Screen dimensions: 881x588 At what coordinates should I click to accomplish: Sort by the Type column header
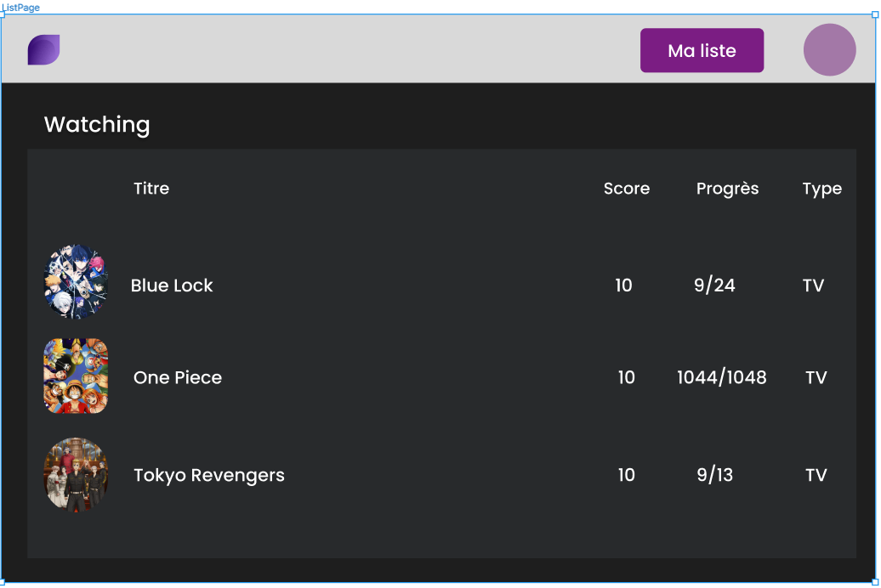[822, 189]
